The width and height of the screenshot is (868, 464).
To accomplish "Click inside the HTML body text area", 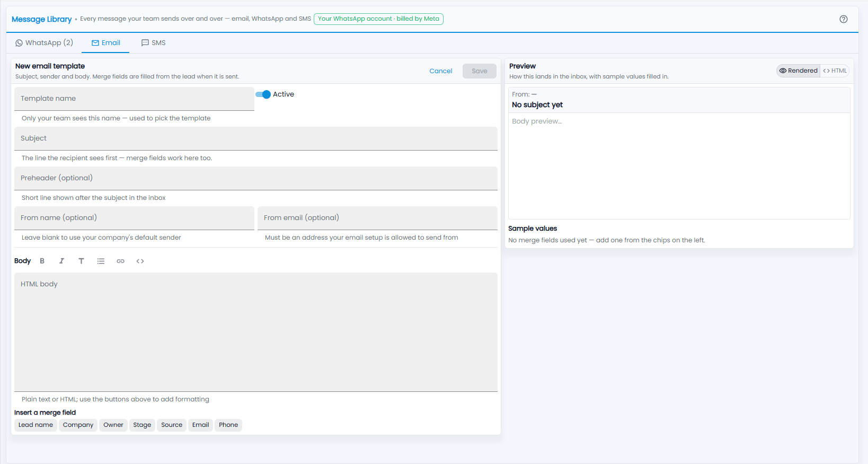I will click(x=256, y=332).
